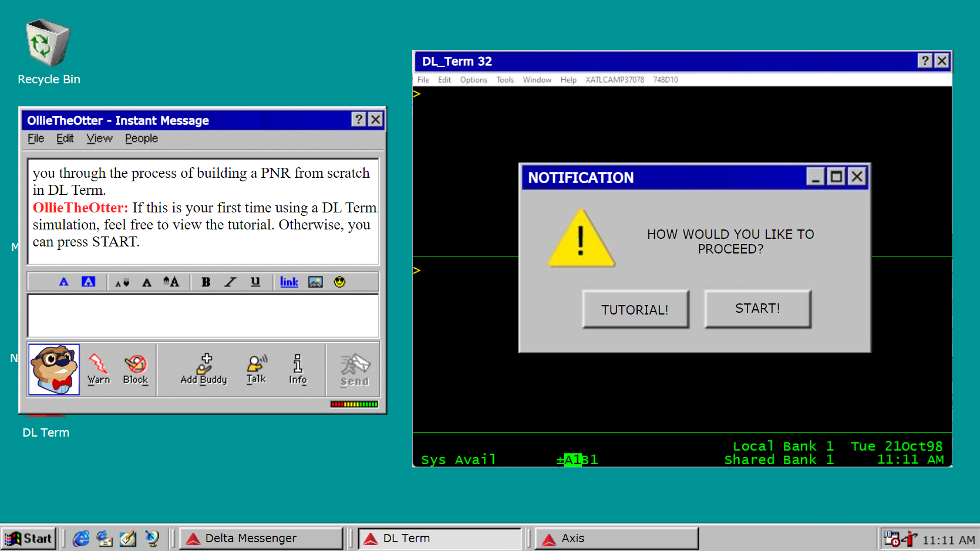Switch to Delta Messenger in the taskbar

pos(261,538)
